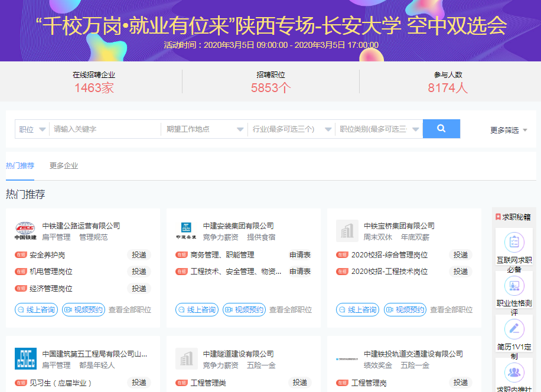Click 投递 for 机电管理岗位
The width and height of the screenshot is (541, 392).
(139, 272)
